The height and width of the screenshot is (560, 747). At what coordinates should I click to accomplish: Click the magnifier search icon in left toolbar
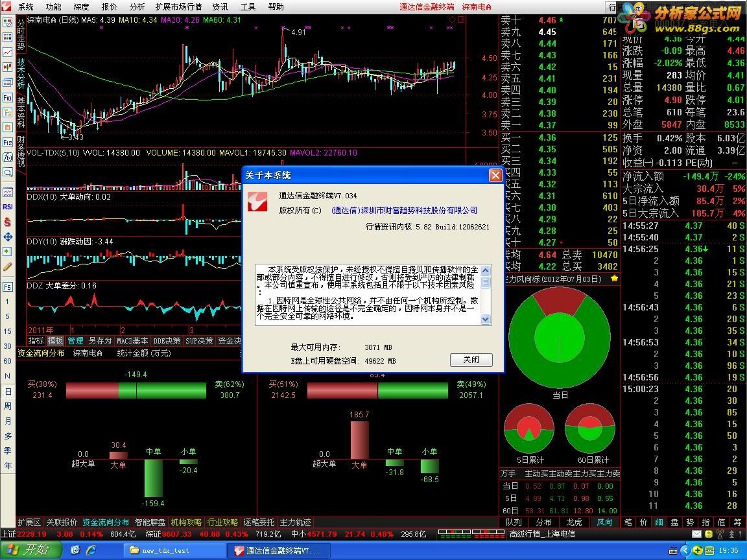(x=7, y=172)
